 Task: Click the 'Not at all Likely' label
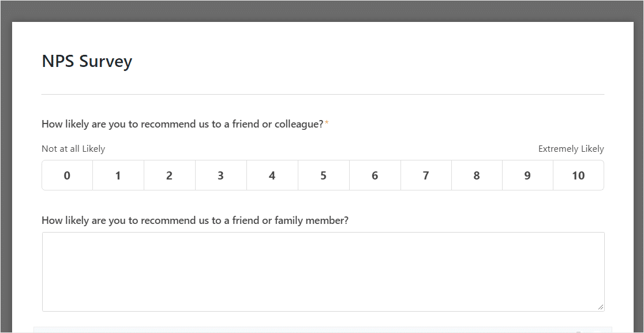(x=73, y=149)
